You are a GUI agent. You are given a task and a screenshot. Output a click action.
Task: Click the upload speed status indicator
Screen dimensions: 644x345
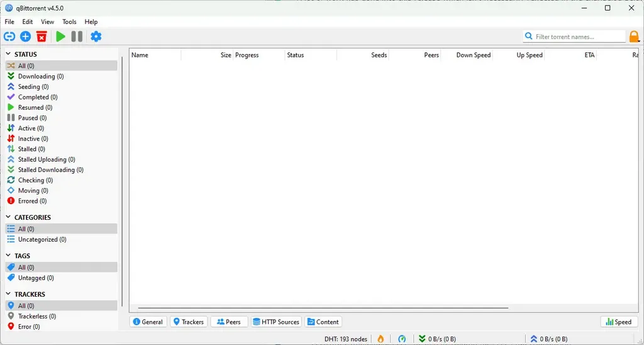pyautogui.click(x=548, y=339)
